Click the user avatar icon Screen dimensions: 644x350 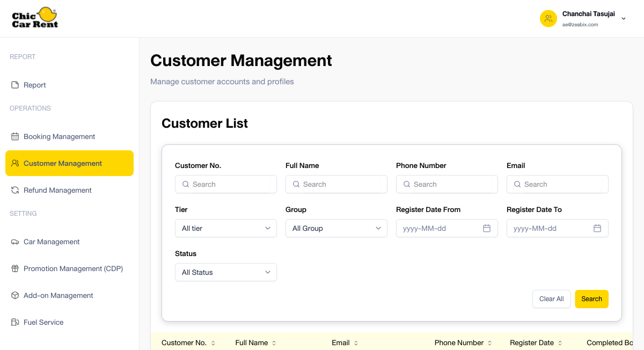pos(548,19)
